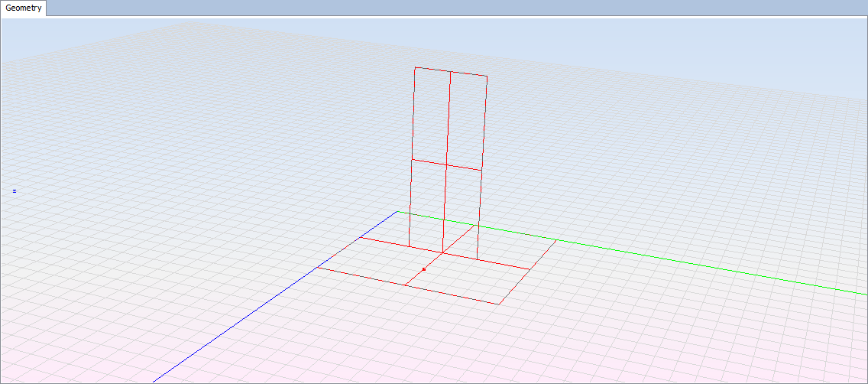Select the red dot on the ground plane
This screenshot has width=868, height=384.
click(423, 269)
